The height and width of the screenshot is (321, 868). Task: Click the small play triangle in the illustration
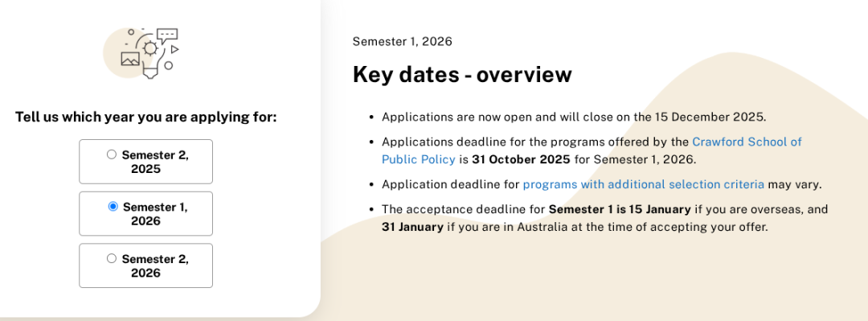tap(174, 49)
